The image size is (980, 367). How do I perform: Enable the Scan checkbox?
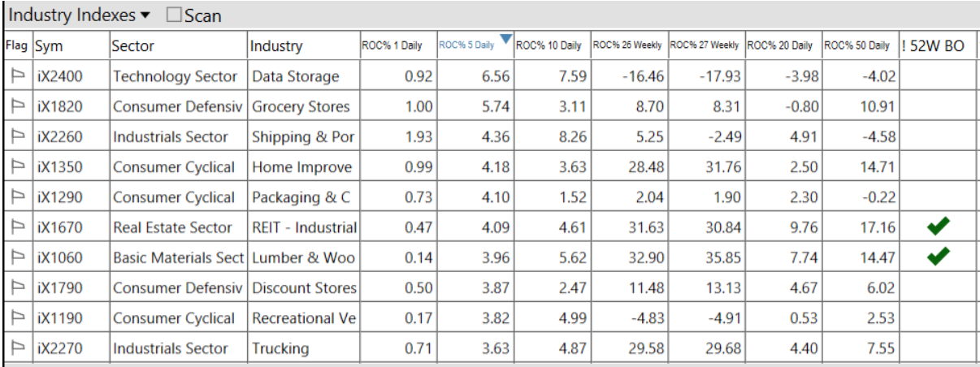point(174,15)
